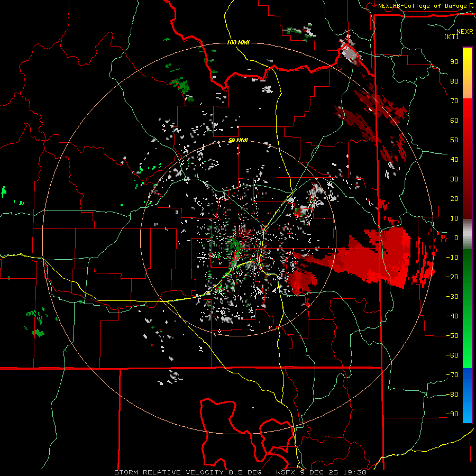Click the positive "50" scale value

pyautogui.click(x=454, y=140)
